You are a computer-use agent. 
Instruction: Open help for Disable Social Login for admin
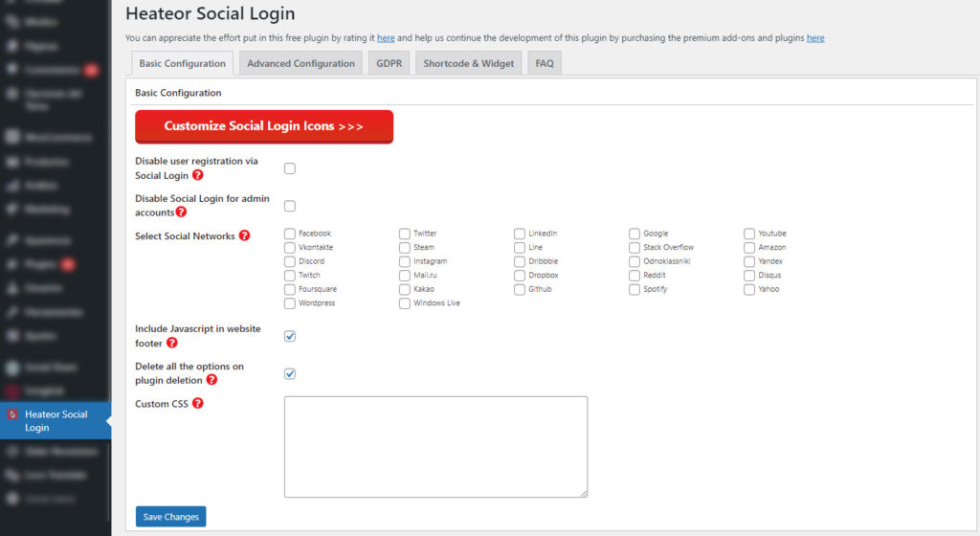click(181, 212)
